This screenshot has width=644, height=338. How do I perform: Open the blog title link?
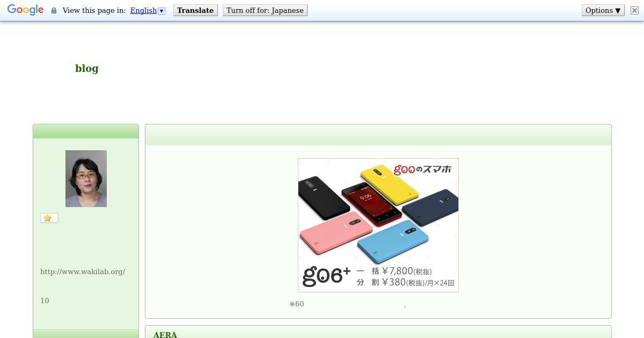click(87, 68)
